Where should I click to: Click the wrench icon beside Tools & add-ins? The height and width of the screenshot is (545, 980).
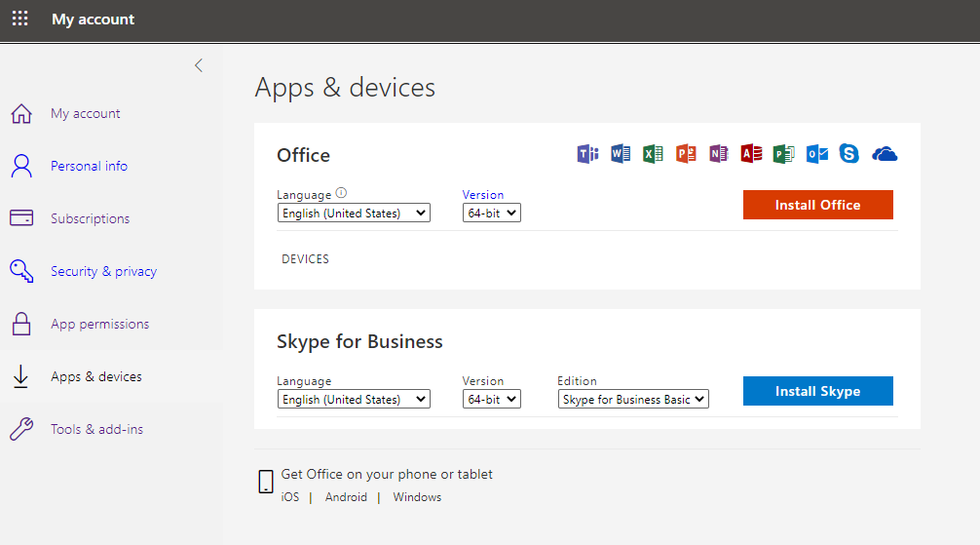point(21,429)
